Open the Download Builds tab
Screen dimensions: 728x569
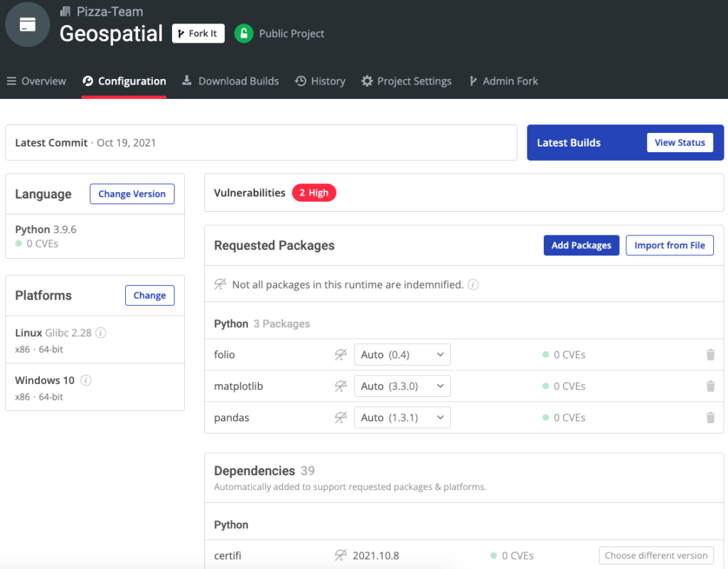(x=230, y=81)
